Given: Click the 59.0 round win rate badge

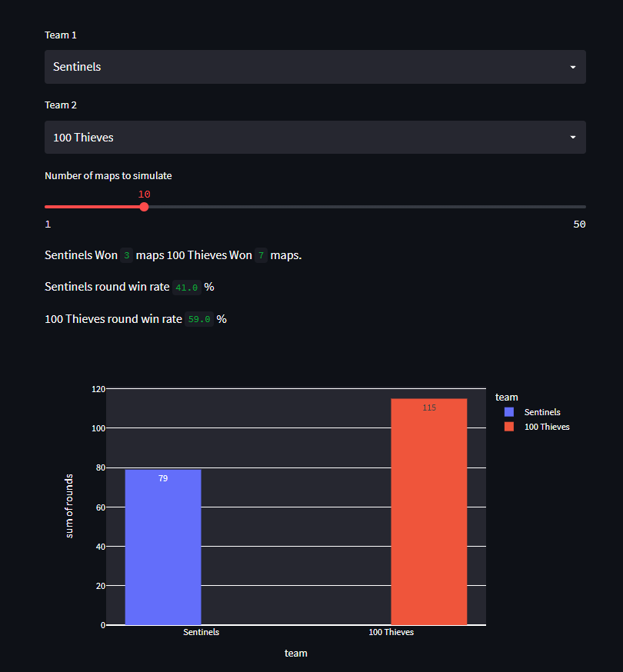Looking at the screenshot, I should [x=199, y=318].
